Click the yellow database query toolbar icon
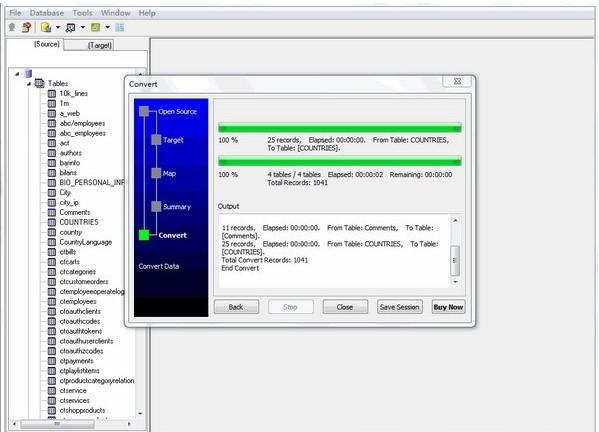This screenshot has height=432, width=599. pos(46,27)
